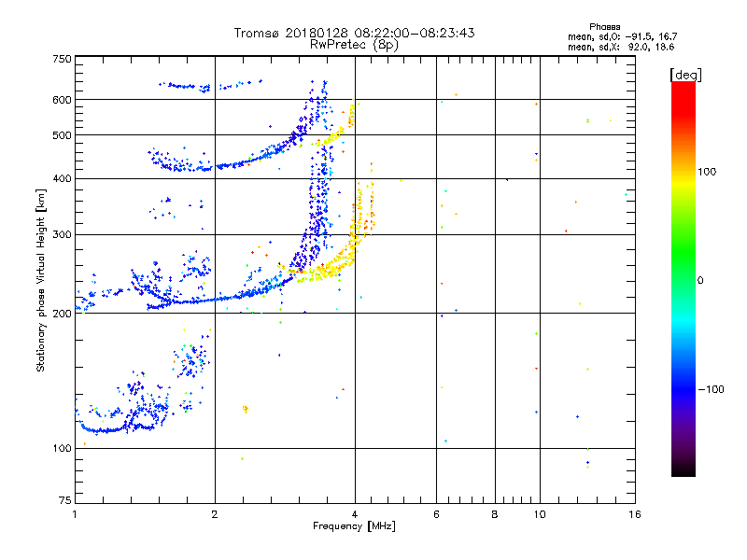Click the colorbar tick label '-100'
This screenshot has height=560, width=747.
click(x=711, y=389)
